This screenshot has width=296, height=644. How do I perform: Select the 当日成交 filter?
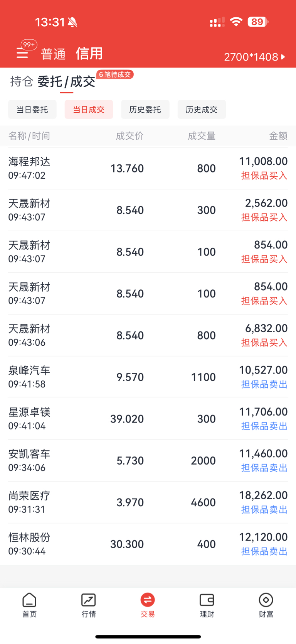coord(89,110)
